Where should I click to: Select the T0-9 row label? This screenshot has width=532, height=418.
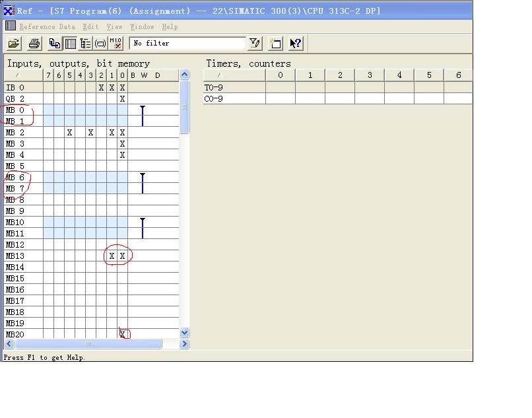(x=213, y=88)
